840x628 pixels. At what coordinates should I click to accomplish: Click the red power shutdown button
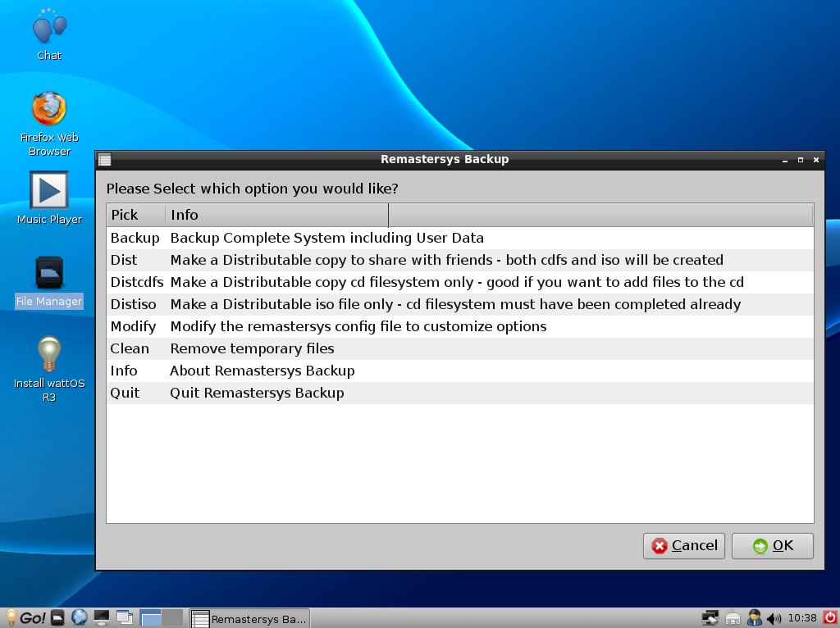coord(830,618)
